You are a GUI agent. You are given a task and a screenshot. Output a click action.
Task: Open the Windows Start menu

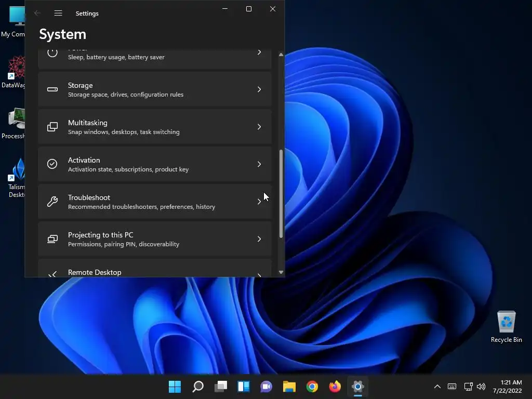175,387
